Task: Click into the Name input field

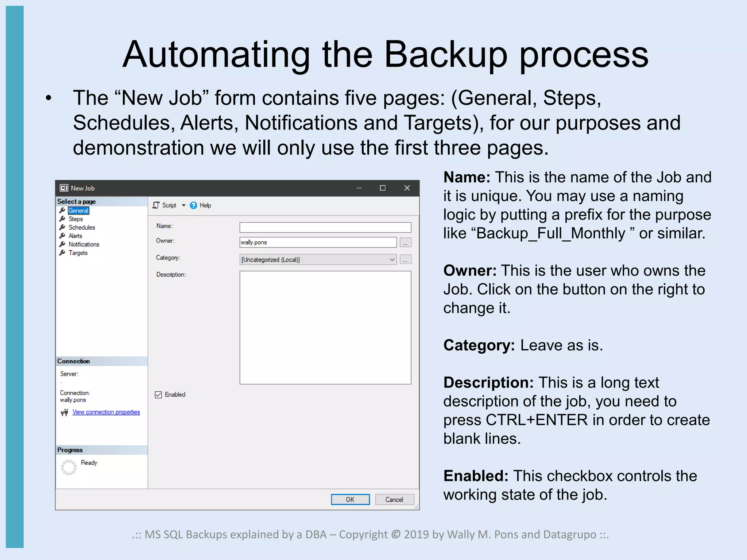Action: coord(325,227)
